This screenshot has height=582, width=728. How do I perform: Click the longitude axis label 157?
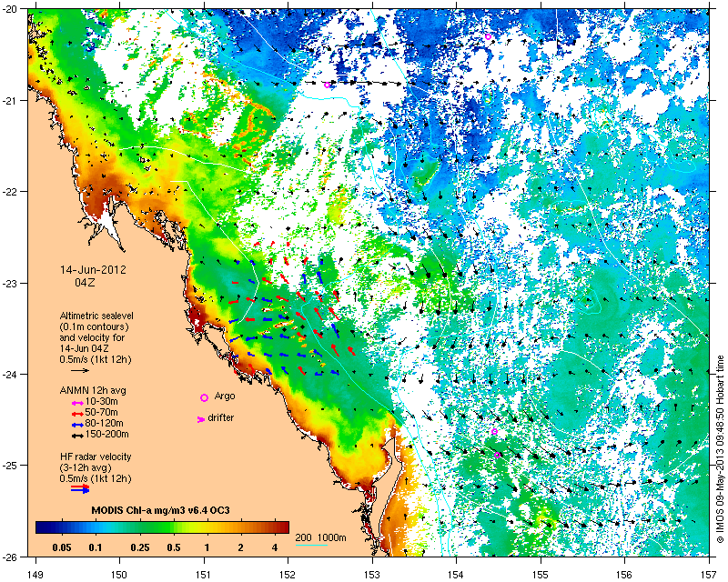tap(709, 575)
